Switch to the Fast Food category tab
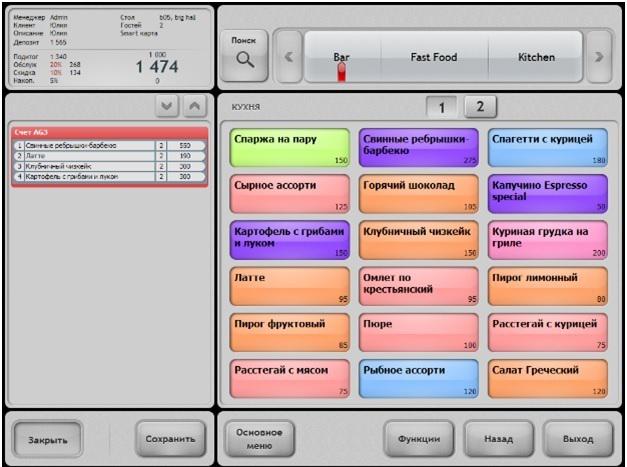 434,57
